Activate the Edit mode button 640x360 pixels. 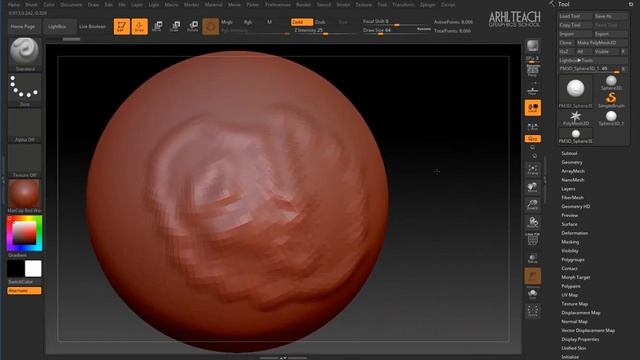tap(122, 27)
